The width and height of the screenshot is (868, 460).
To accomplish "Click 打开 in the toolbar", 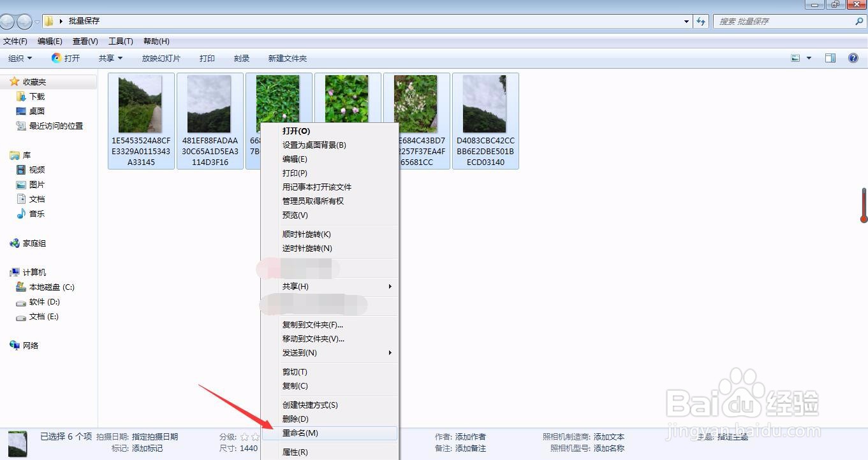I will (x=66, y=58).
